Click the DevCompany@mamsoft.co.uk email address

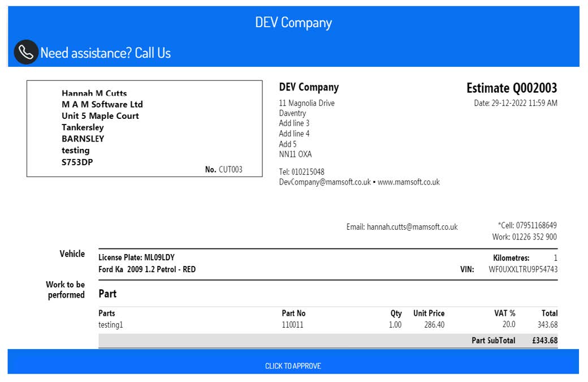pos(325,182)
